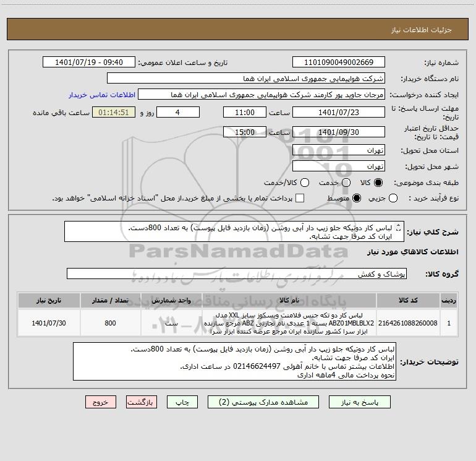Viewport: 476px width, 461px height.
Task: Click the گروه کالا field پوشاک و کفش
Action: 237,274
